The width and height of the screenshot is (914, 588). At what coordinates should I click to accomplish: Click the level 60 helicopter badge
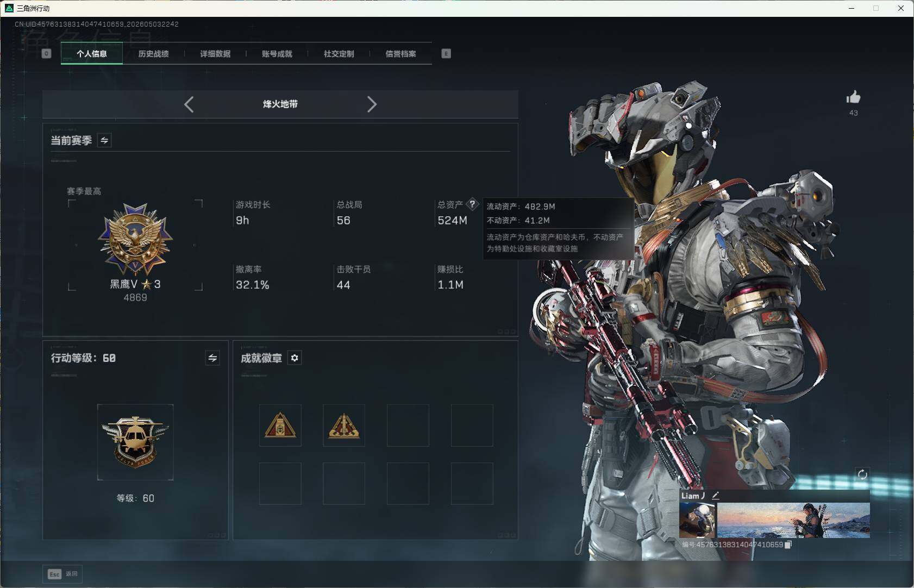coord(135,442)
